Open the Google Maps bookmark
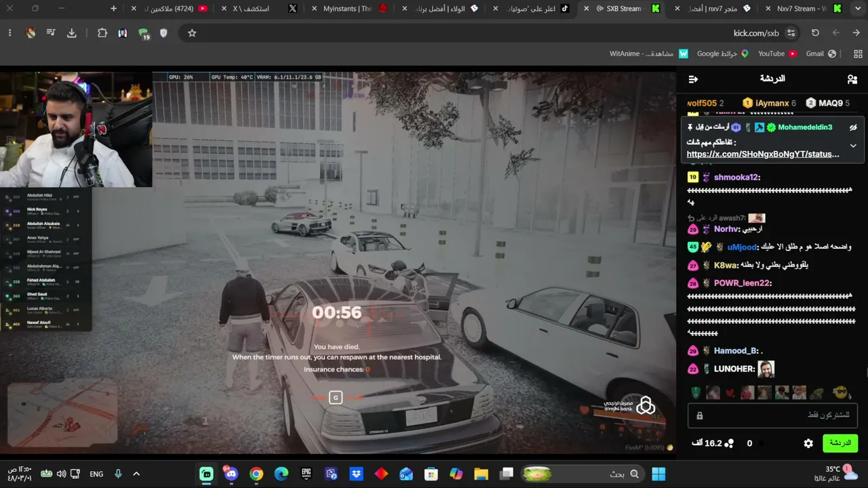 [722, 54]
